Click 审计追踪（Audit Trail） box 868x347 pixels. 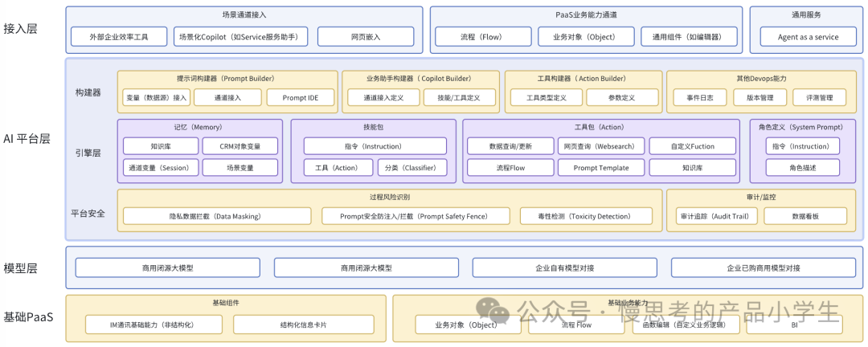[718, 216]
